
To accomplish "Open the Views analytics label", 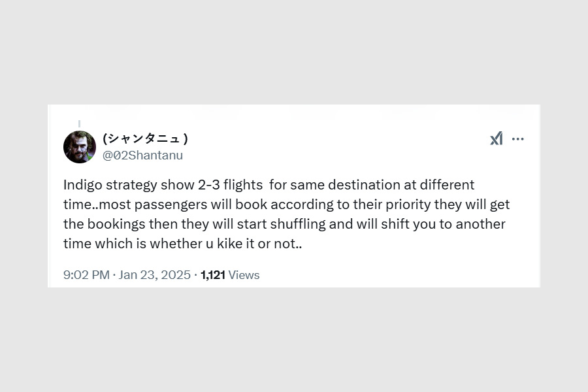I will (x=244, y=275).
